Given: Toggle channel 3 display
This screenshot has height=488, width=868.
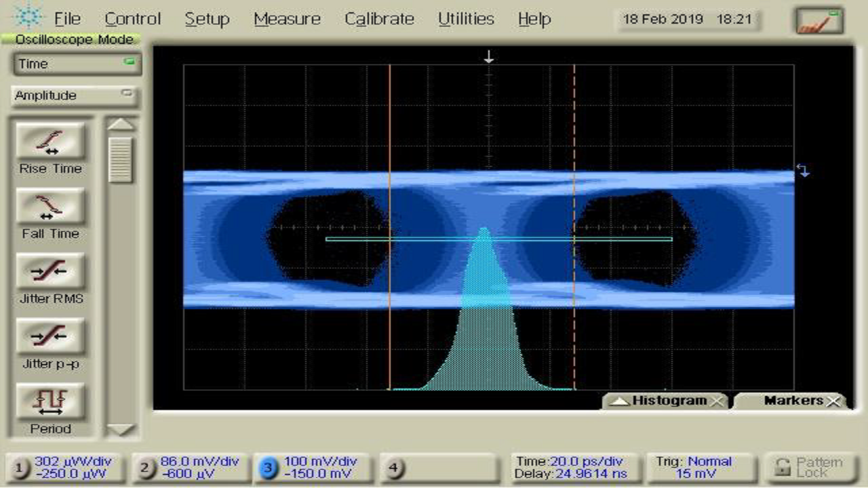Looking at the screenshot, I should [269, 468].
